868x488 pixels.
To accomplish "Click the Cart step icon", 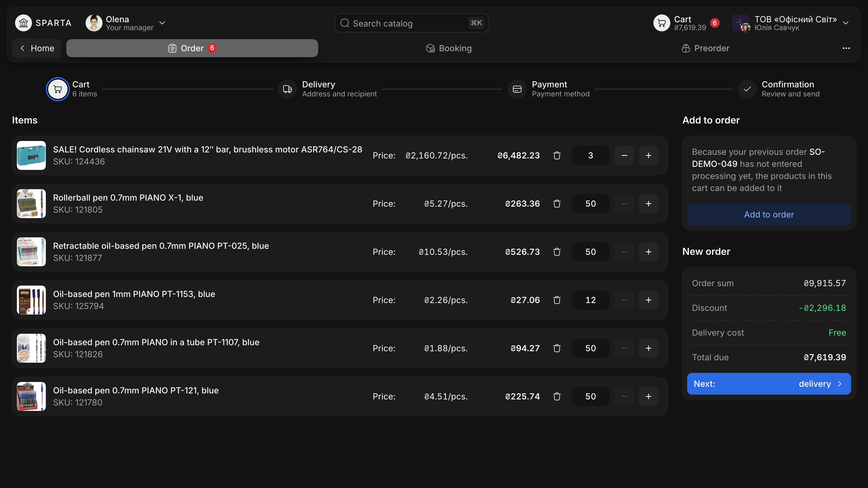I will pos(58,89).
